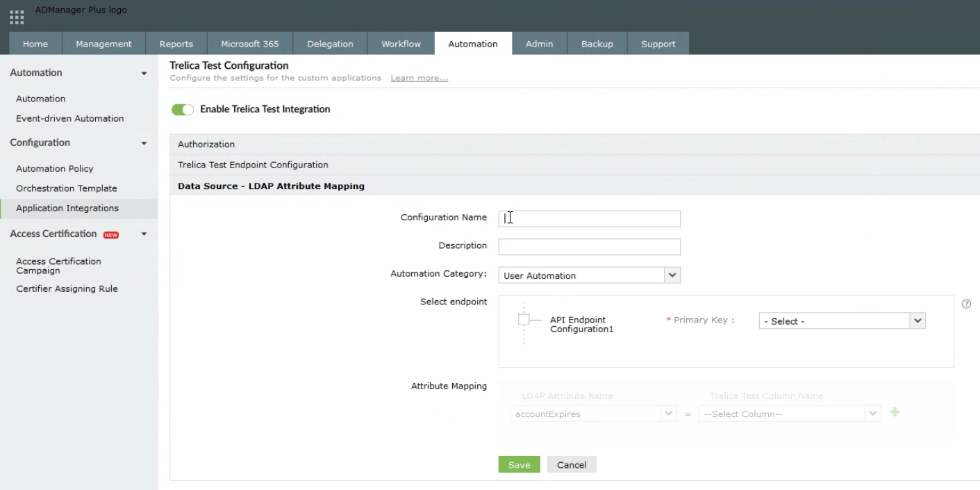
Task: Follow the Learn more link
Action: (x=420, y=78)
